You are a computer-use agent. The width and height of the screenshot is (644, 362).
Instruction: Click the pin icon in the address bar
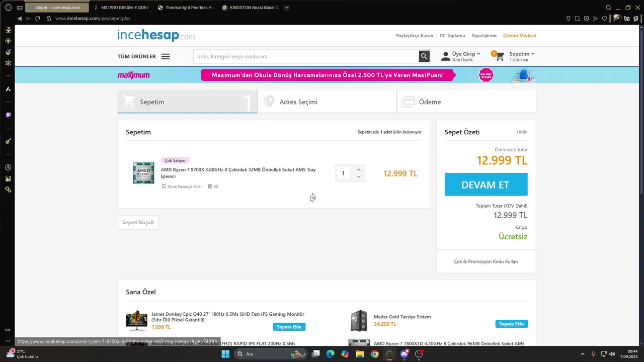[568, 19]
